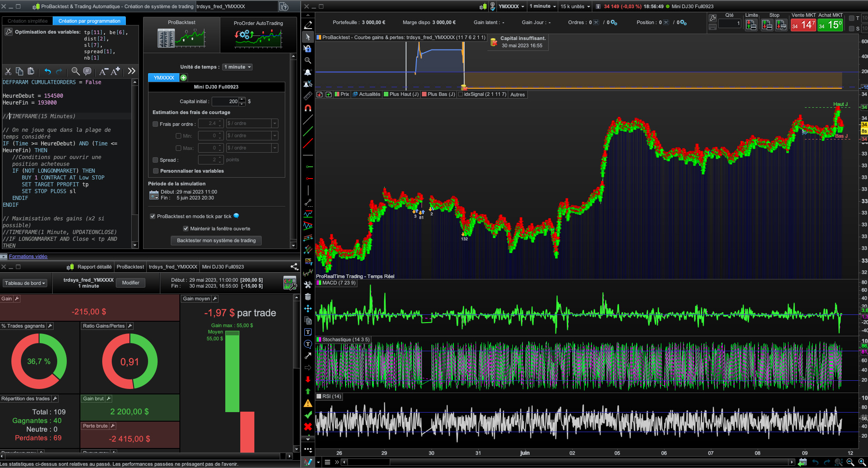Open the 15 k unités dropdown
868x468 pixels.
[575, 6]
